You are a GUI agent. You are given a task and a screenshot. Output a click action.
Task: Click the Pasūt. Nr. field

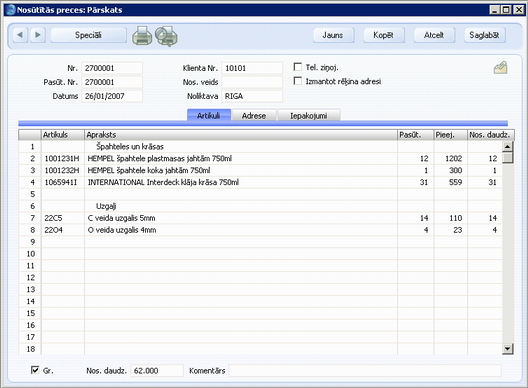click(x=112, y=82)
